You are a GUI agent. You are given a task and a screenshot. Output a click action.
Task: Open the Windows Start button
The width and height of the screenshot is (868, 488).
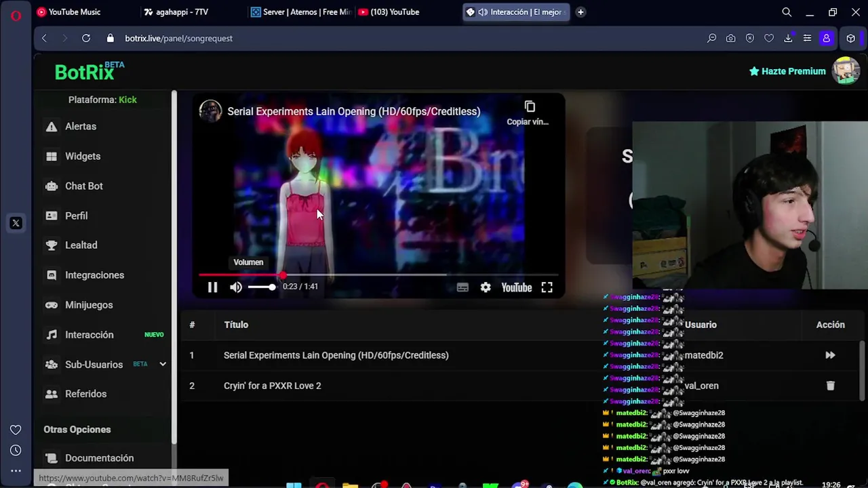click(294, 485)
